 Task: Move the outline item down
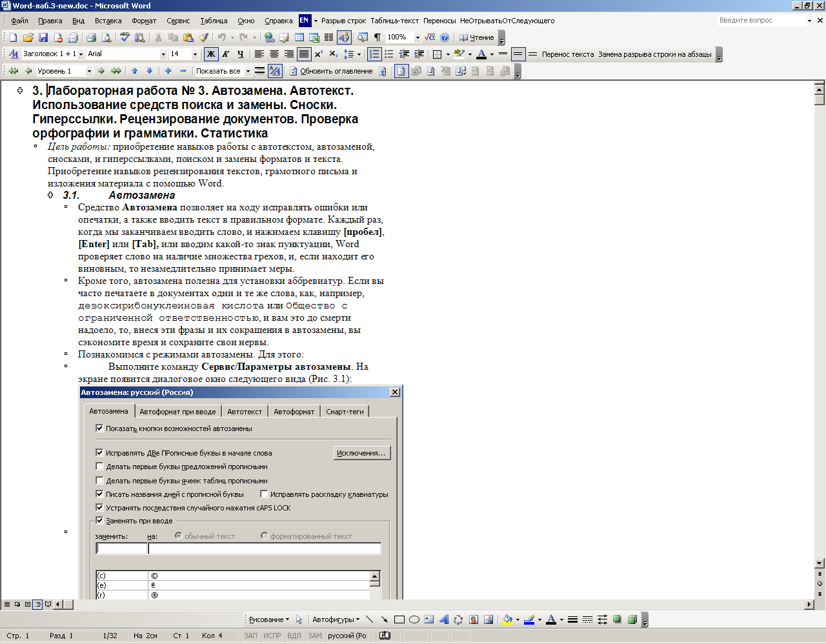click(x=150, y=71)
